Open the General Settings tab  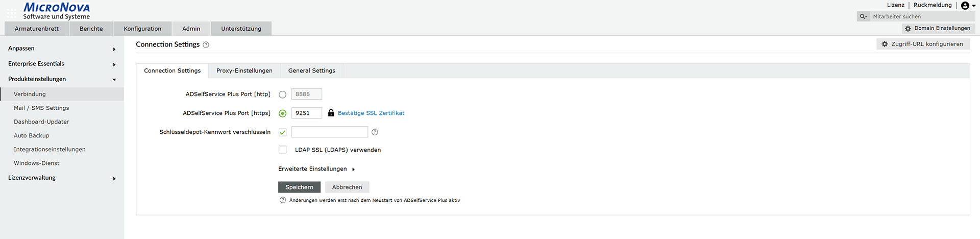coord(312,71)
